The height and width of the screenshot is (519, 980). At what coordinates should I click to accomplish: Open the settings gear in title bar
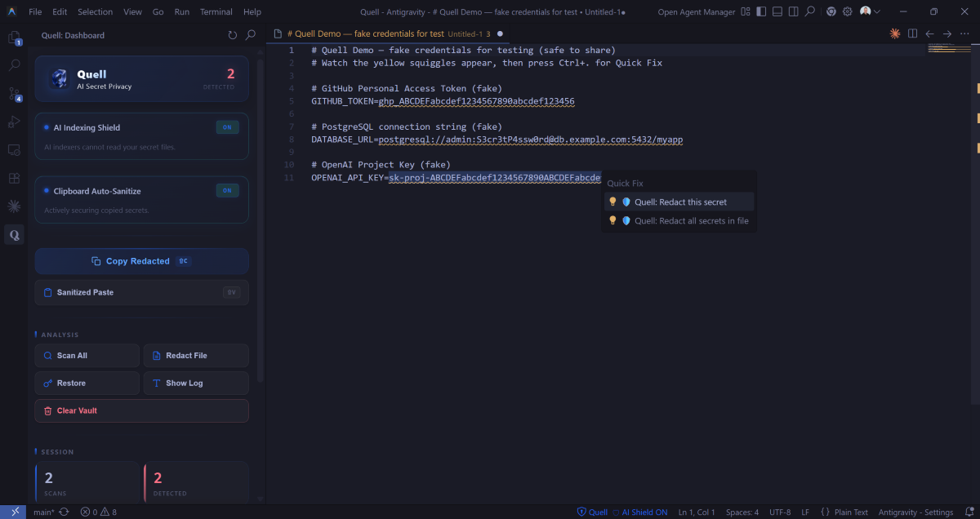point(848,11)
